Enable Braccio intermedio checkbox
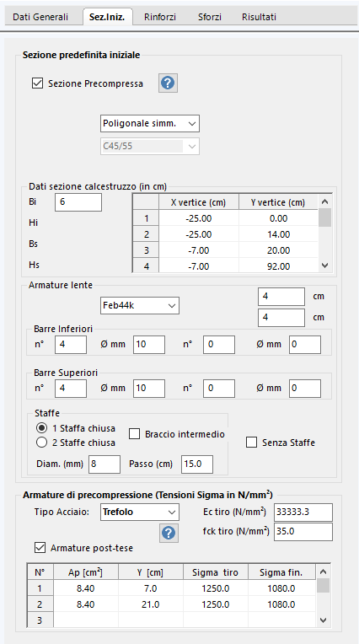The image size is (359, 644). [134, 434]
